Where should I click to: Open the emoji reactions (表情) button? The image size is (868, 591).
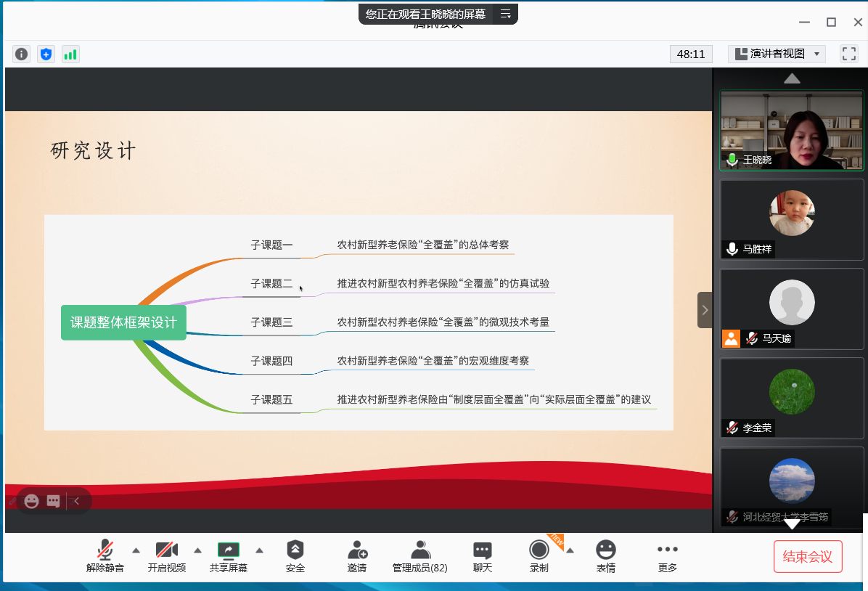pos(606,556)
